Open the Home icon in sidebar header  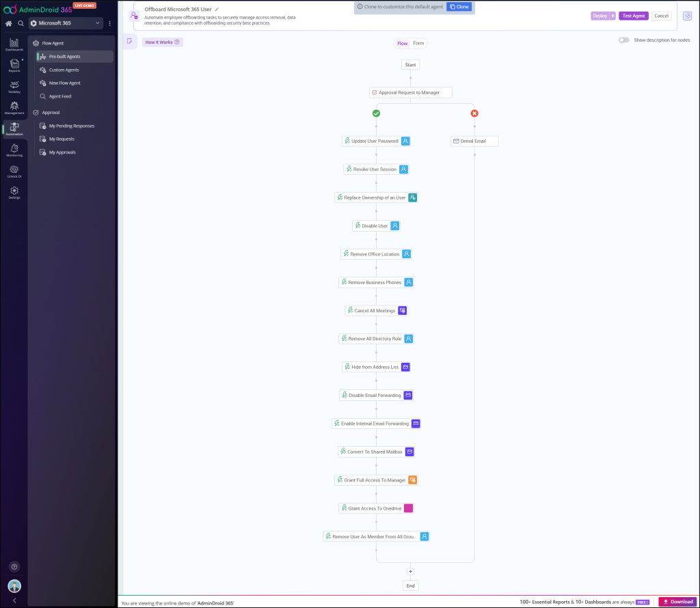(x=8, y=23)
